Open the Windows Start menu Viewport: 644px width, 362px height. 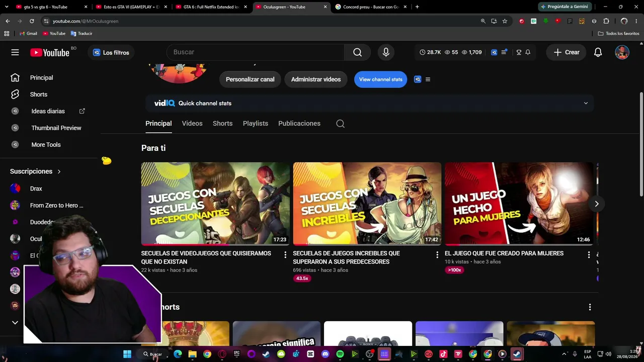(x=127, y=354)
